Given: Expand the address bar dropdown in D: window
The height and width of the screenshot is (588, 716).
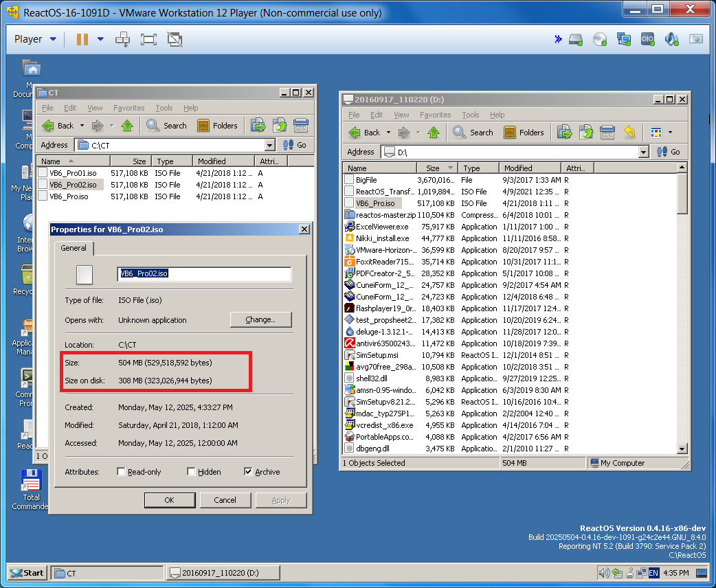Looking at the screenshot, I should (644, 152).
